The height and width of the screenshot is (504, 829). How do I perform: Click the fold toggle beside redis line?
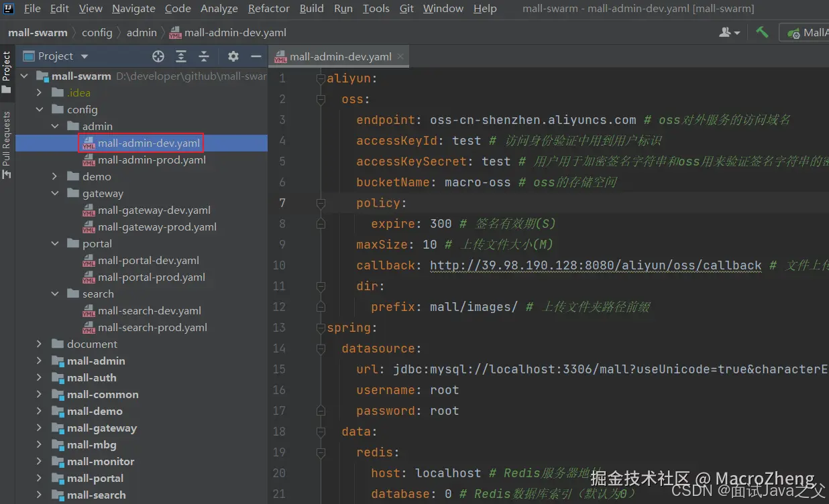(x=321, y=452)
